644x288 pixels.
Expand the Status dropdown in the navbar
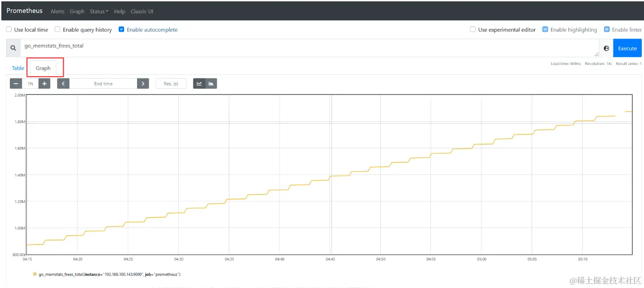99,12
